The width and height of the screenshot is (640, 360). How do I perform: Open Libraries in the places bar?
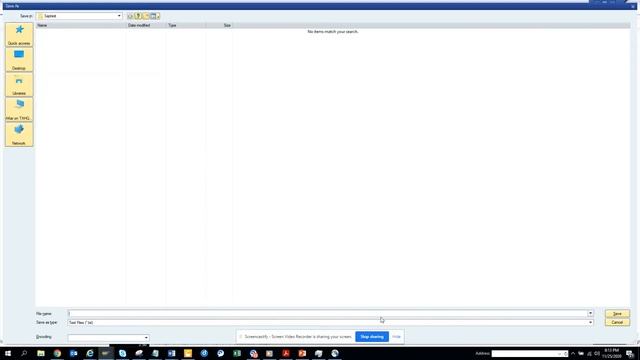pos(19,85)
